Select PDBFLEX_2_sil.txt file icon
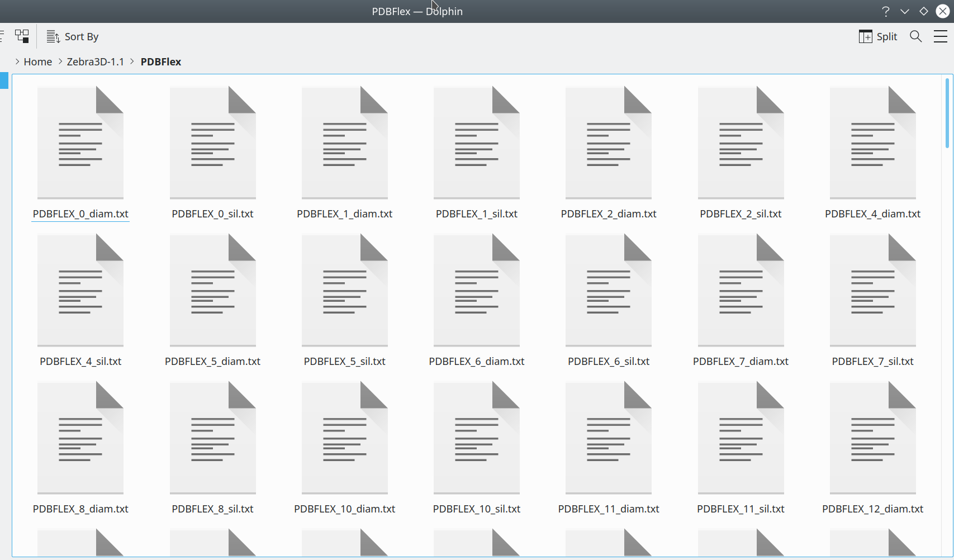The height and width of the screenshot is (560, 954). click(x=741, y=143)
